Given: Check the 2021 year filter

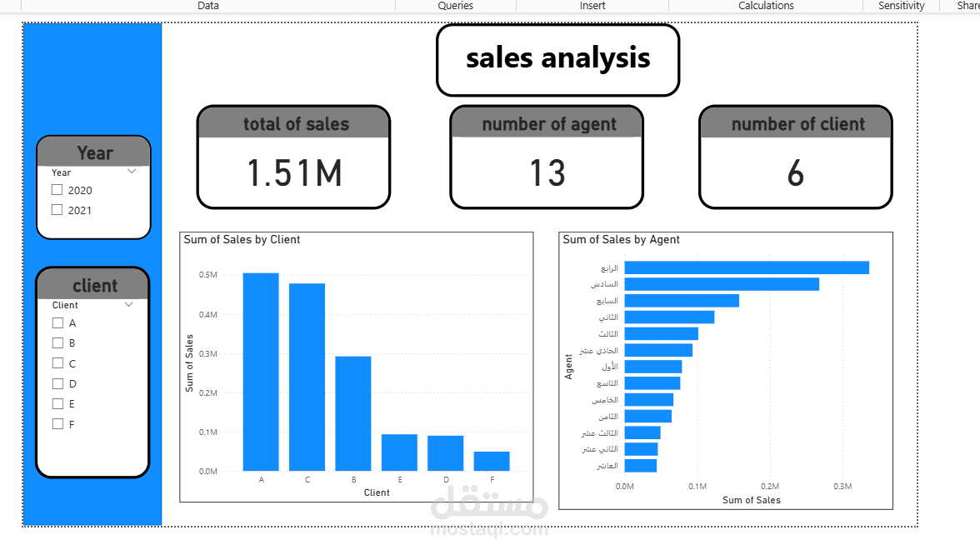Looking at the screenshot, I should [x=57, y=210].
